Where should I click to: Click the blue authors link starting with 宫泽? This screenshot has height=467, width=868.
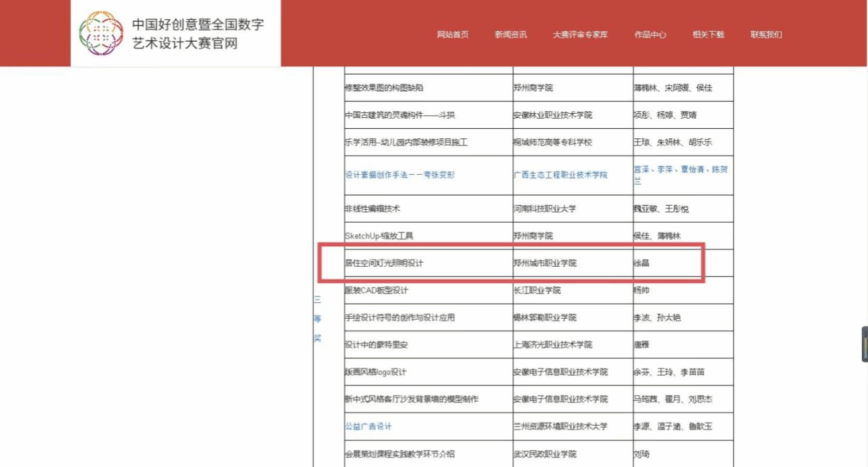[x=679, y=175]
